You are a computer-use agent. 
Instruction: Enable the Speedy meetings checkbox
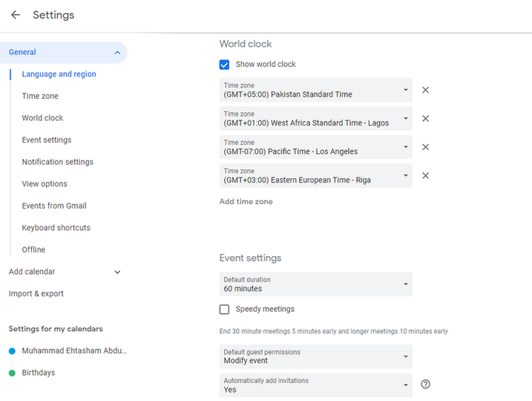224,310
